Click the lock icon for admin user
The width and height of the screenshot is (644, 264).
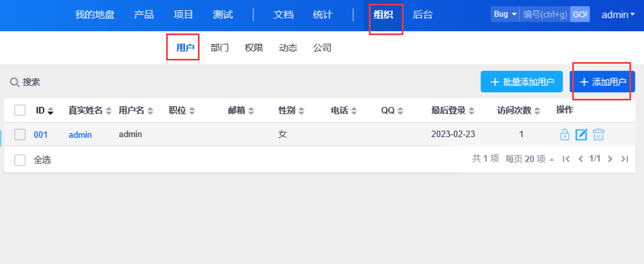coord(565,134)
